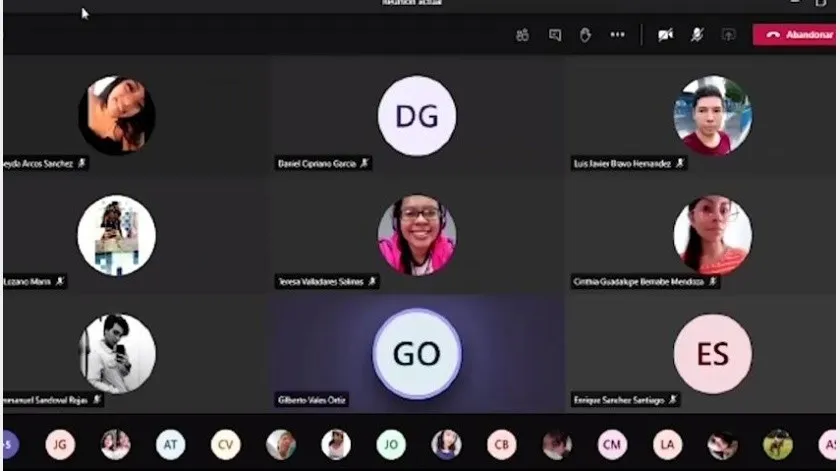Click Gilberto Vales Ortiz's GO avatar
The image size is (840, 471).
pyautogui.click(x=417, y=354)
